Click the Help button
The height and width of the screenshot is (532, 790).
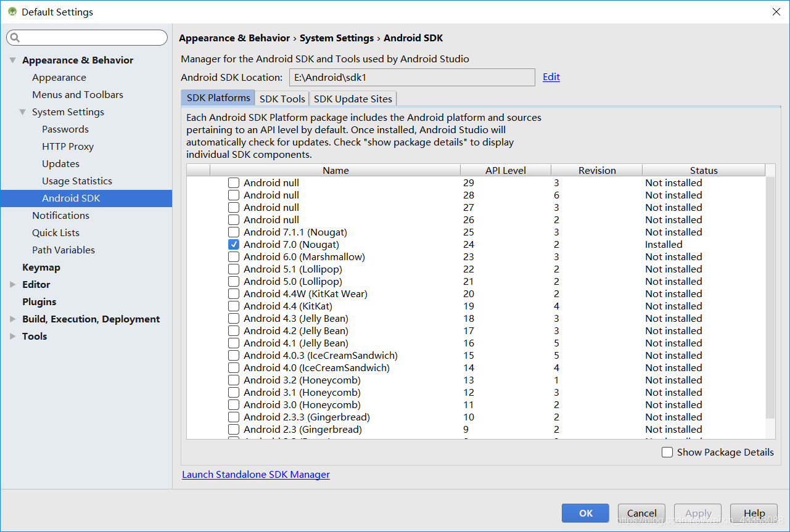(754, 513)
